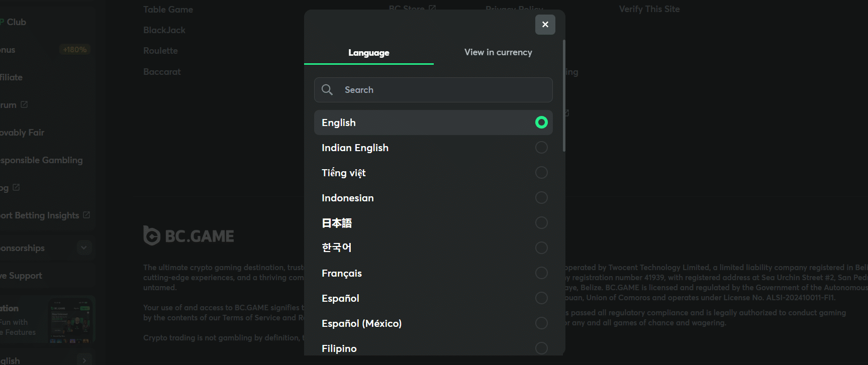Click the 日本語 label
Viewport: 868px width, 365px height.
[x=337, y=223]
